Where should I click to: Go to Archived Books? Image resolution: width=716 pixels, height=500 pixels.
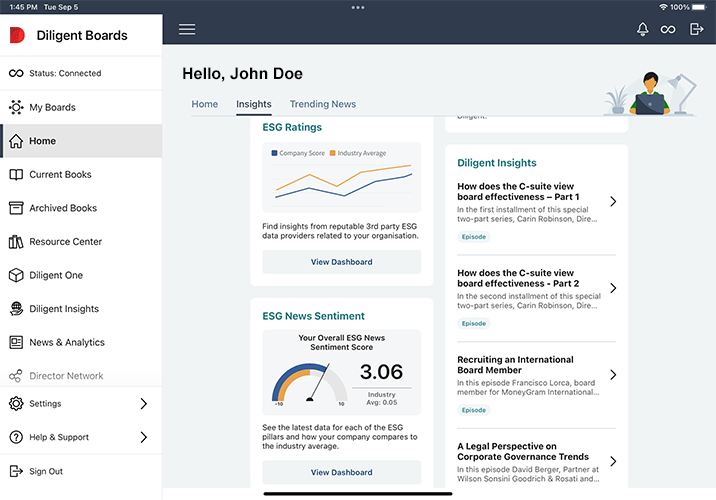coord(63,208)
